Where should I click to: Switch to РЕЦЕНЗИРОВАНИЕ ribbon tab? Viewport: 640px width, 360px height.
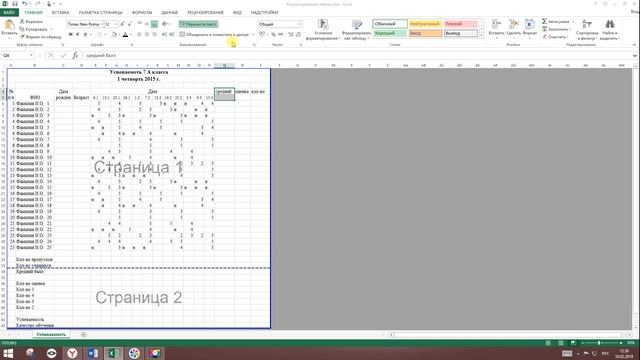[205, 13]
